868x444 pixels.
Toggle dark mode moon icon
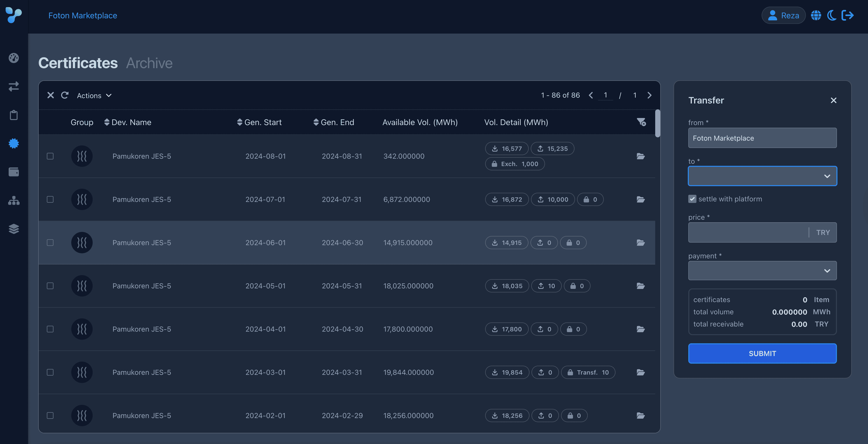coord(831,16)
